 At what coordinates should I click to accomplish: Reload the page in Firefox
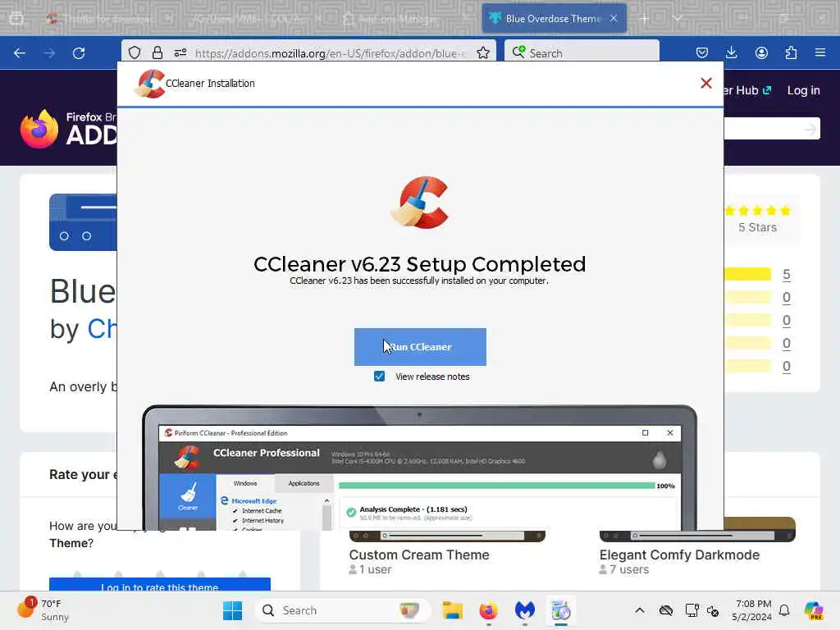(x=79, y=53)
